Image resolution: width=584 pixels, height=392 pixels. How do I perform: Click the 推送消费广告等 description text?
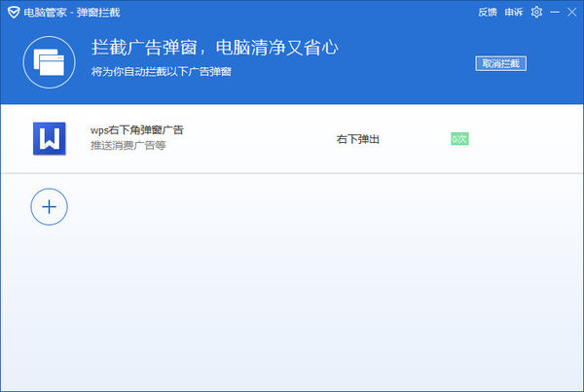point(128,146)
